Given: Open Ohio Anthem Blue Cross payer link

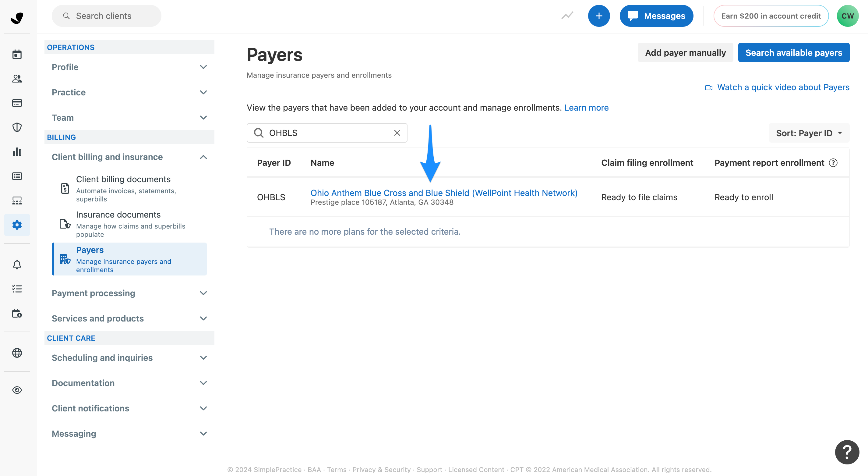Looking at the screenshot, I should pos(444,193).
